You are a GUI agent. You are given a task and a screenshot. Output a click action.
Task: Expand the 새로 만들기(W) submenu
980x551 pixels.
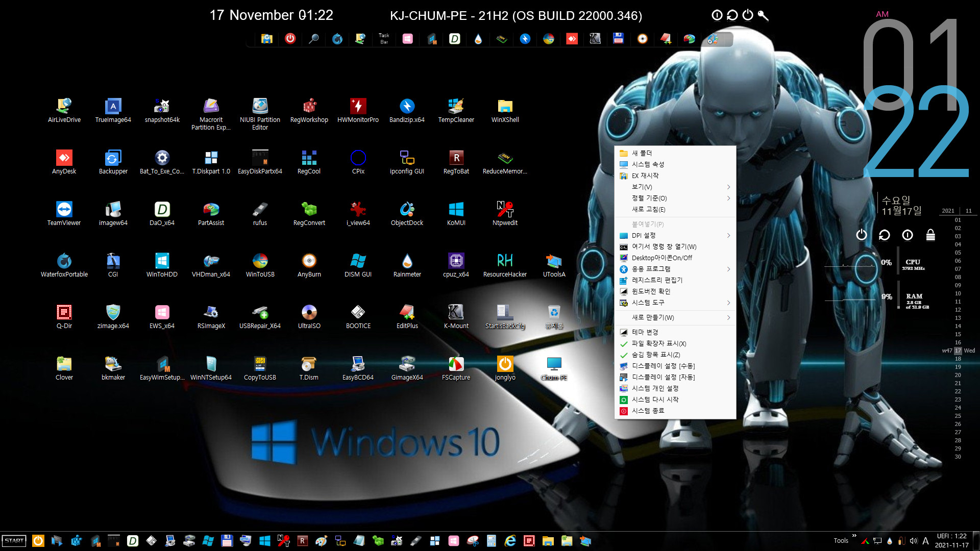(675, 317)
